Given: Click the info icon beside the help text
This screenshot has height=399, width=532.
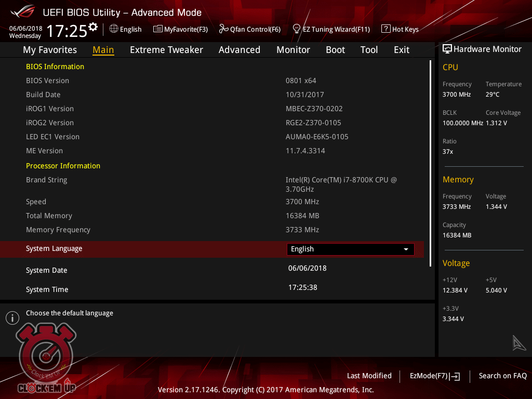Looking at the screenshot, I should (x=12, y=317).
